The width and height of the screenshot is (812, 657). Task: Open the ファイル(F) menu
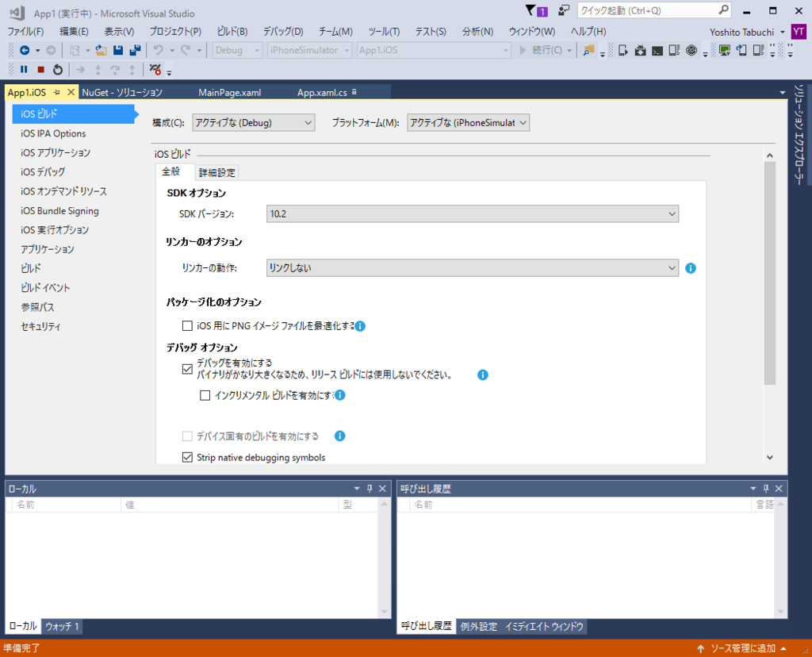25,32
